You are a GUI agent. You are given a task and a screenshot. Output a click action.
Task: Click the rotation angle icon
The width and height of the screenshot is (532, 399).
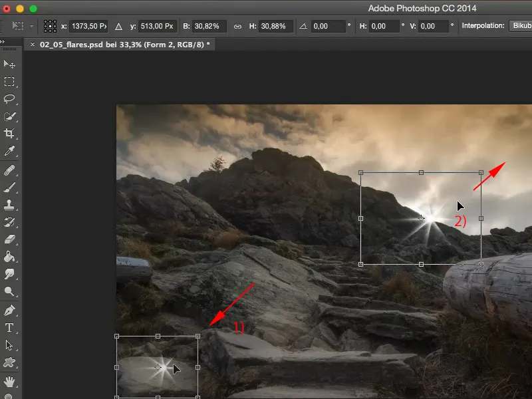(303, 26)
